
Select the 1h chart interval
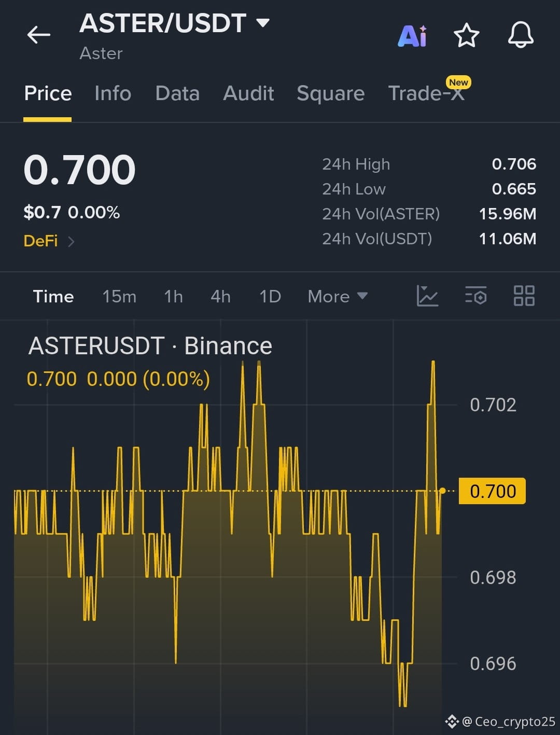(173, 296)
